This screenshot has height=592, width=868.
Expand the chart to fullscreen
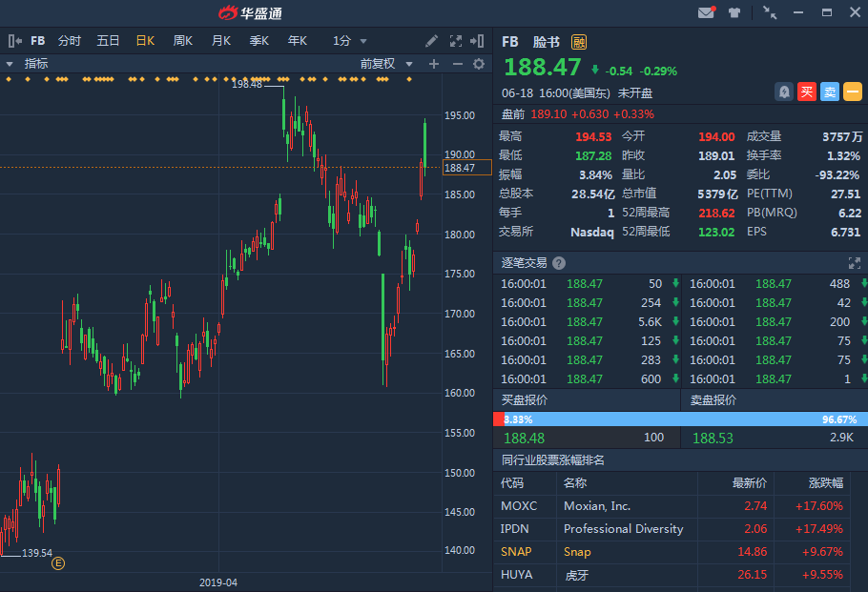455,41
